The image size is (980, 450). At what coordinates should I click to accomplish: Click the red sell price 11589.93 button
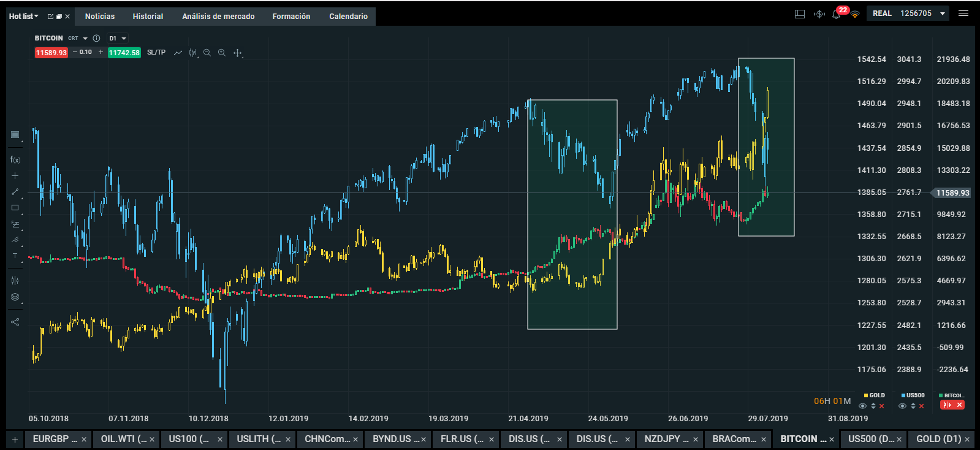click(51, 53)
